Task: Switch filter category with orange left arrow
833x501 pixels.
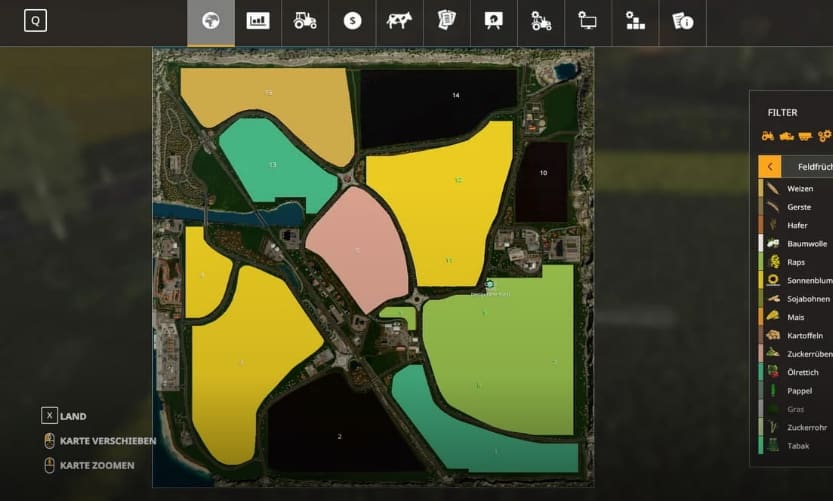Action: click(770, 167)
